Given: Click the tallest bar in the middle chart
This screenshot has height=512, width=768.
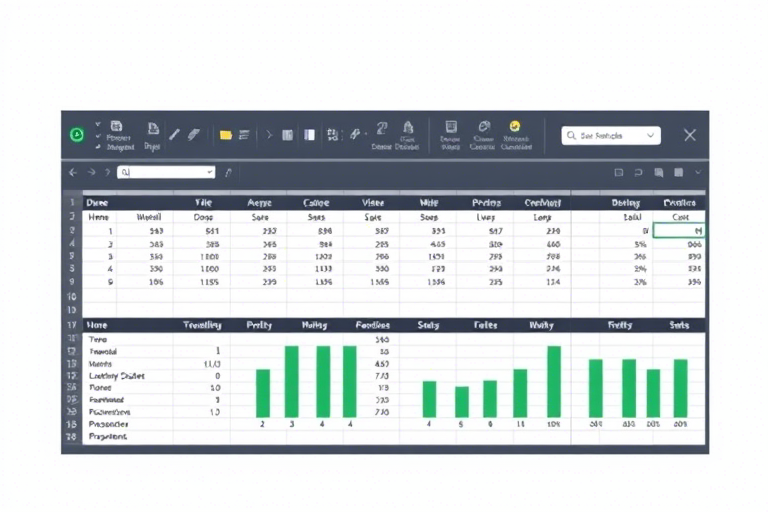Looking at the screenshot, I should coord(554,382).
